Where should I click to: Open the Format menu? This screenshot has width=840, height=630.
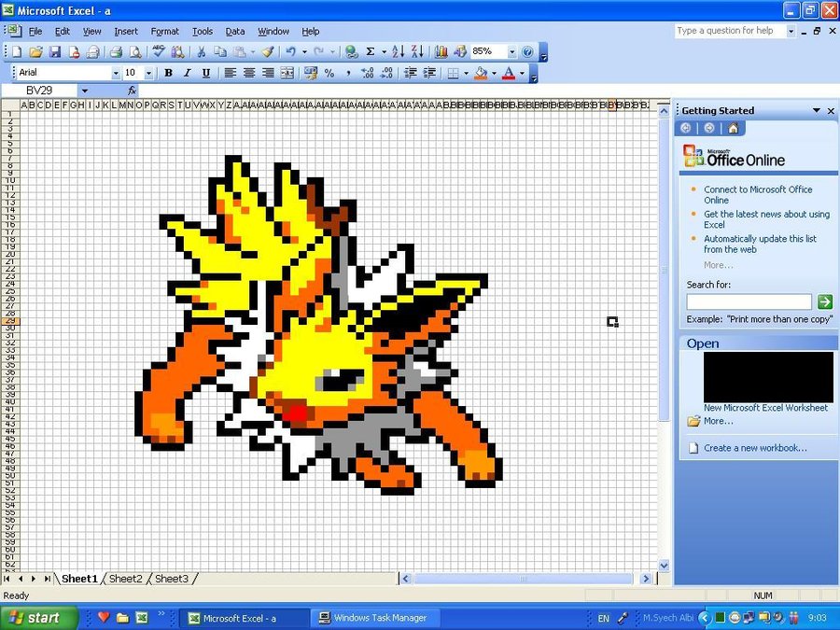(165, 31)
